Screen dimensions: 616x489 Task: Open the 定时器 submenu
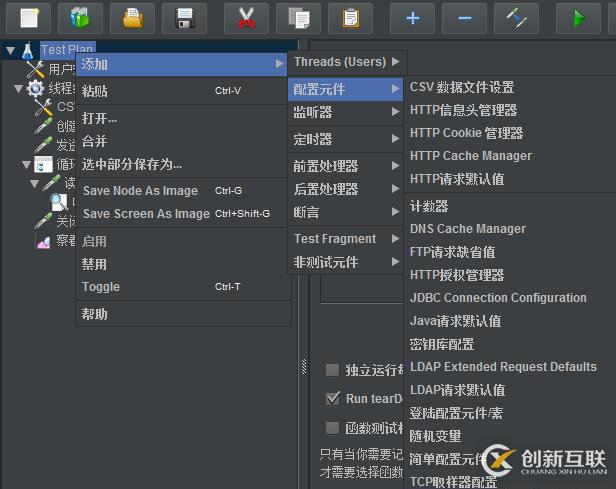tap(346, 139)
